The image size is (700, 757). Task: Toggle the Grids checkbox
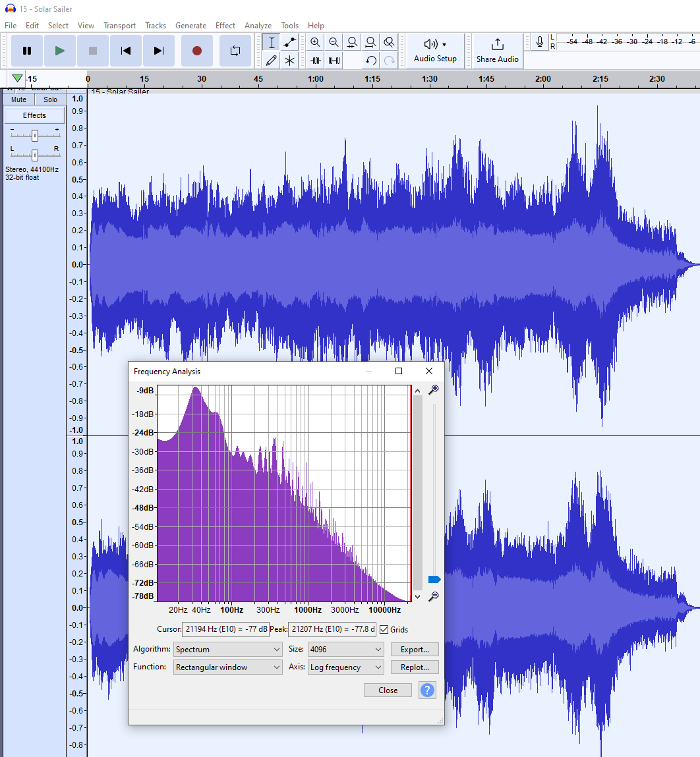point(384,630)
